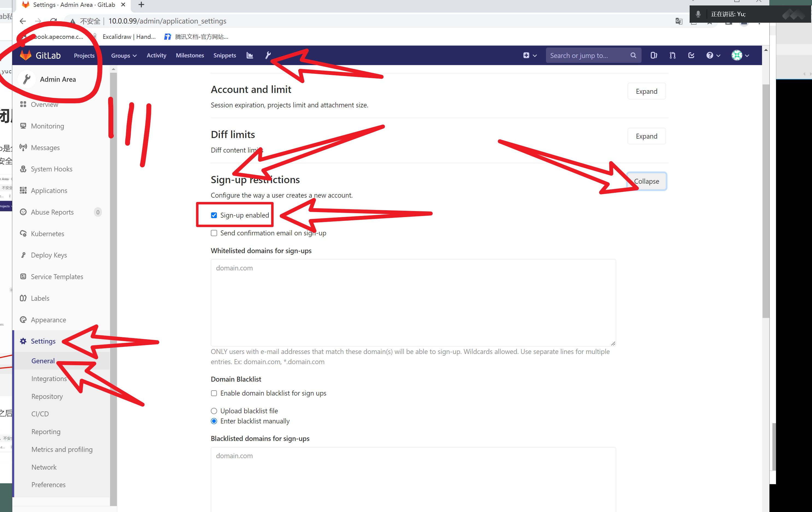Open the instance statistics chart icon

pos(250,55)
